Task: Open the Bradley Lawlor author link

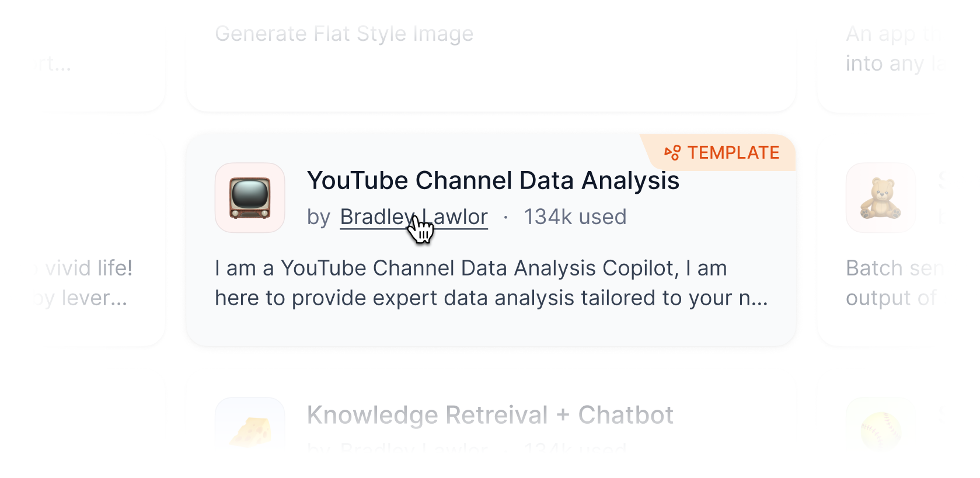Action: coord(413,217)
